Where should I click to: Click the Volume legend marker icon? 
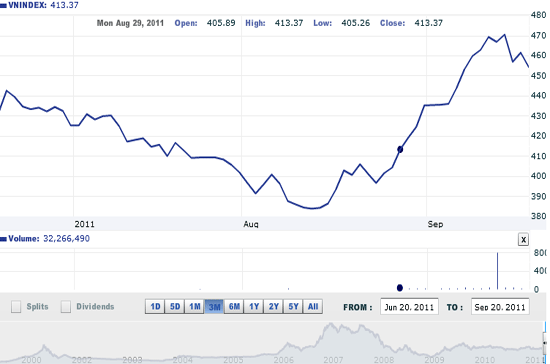(x=3, y=239)
